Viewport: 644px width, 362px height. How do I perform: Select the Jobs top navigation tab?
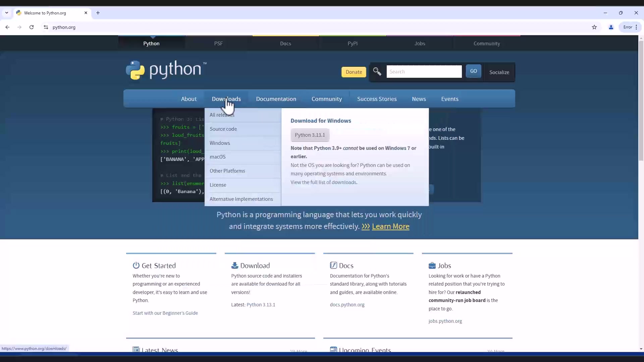[x=420, y=43]
